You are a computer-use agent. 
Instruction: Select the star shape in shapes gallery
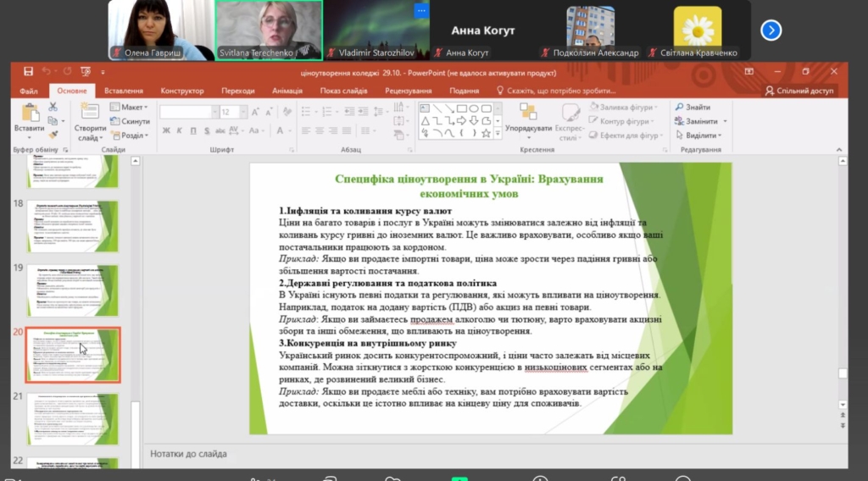486,133
